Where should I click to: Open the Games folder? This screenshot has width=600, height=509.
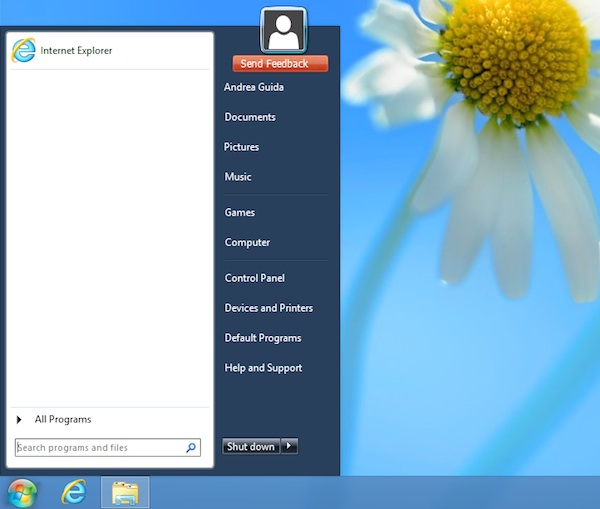pos(240,212)
